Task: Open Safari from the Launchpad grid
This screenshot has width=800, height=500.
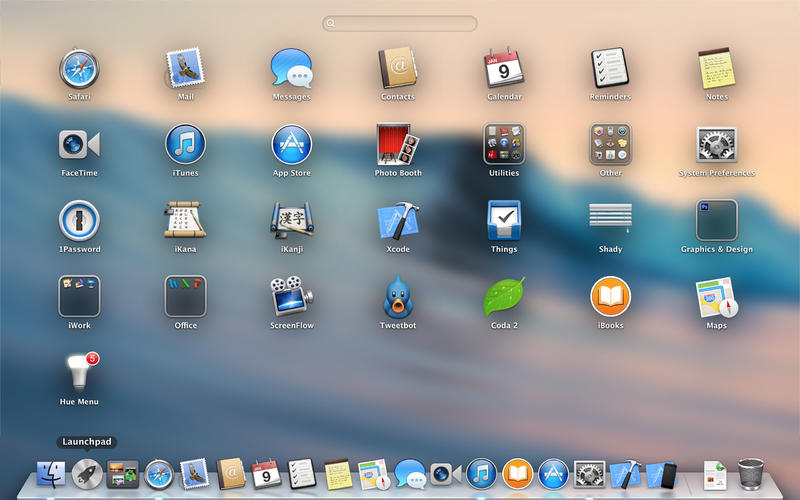Action: [x=79, y=69]
